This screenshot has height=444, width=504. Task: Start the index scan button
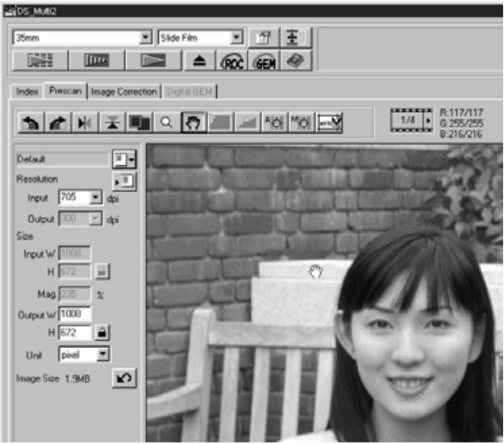point(40,60)
